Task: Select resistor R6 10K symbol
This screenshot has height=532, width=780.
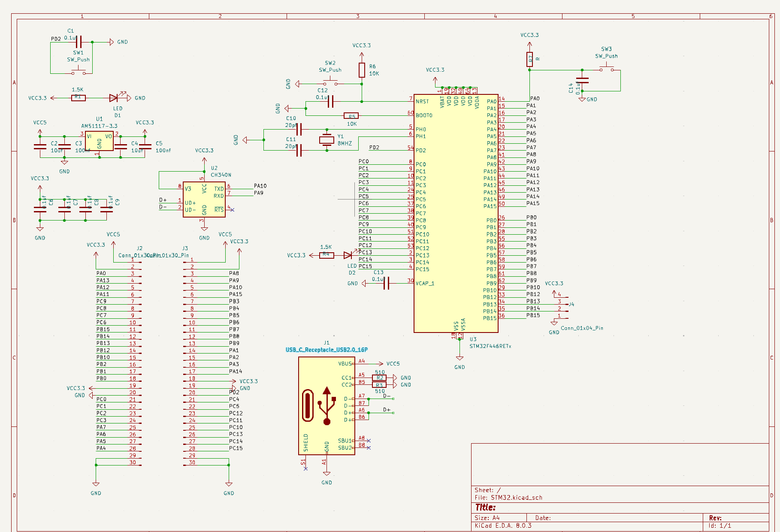Action: (x=362, y=70)
